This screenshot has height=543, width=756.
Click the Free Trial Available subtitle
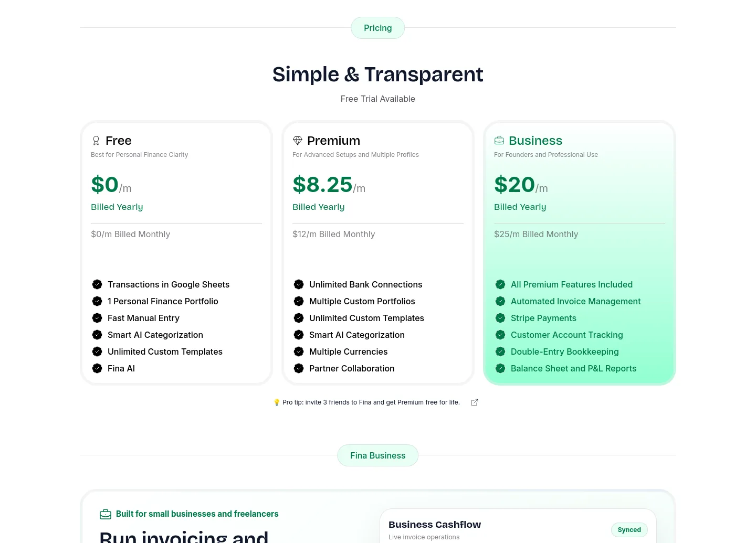point(378,99)
